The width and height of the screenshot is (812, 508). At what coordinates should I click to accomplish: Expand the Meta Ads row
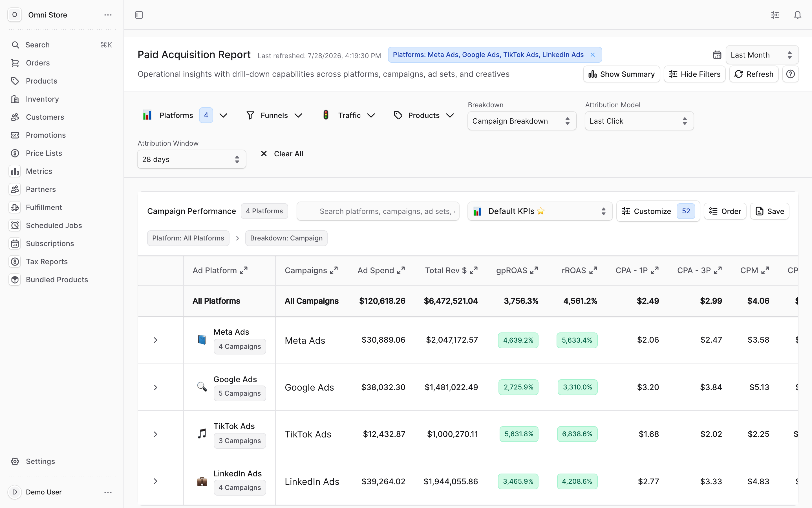pyautogui.click(x=155, y=340)
